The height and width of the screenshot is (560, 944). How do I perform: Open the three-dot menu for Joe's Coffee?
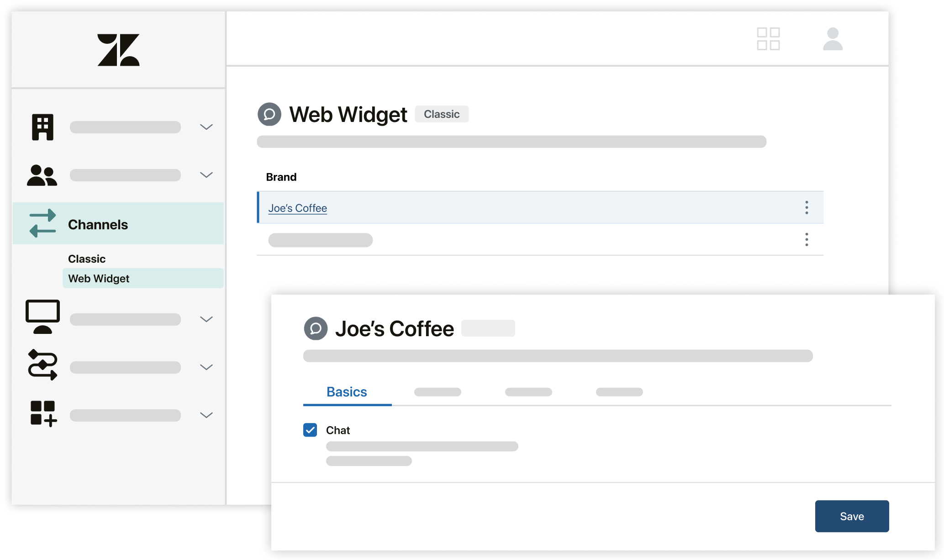click(807, 207)
